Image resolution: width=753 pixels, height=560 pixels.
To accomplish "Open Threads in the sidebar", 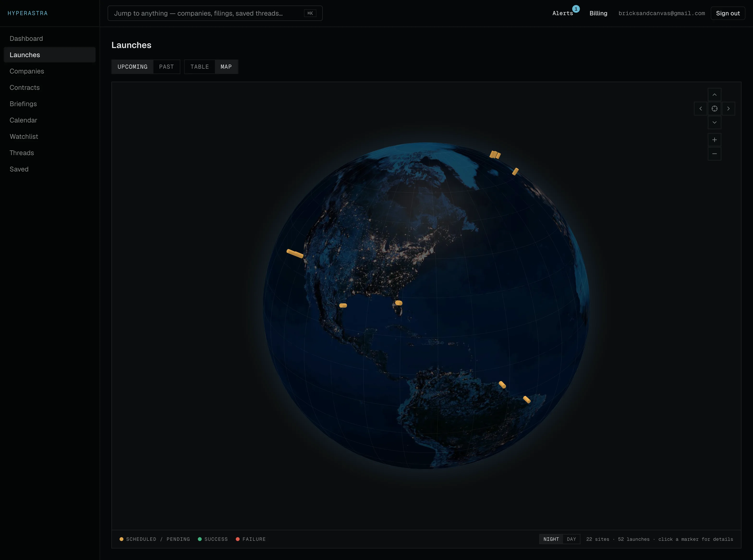I will pos(49,152).
